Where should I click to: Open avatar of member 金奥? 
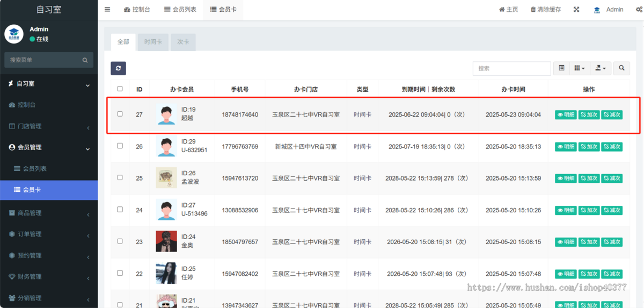click(x=166, y=242)
